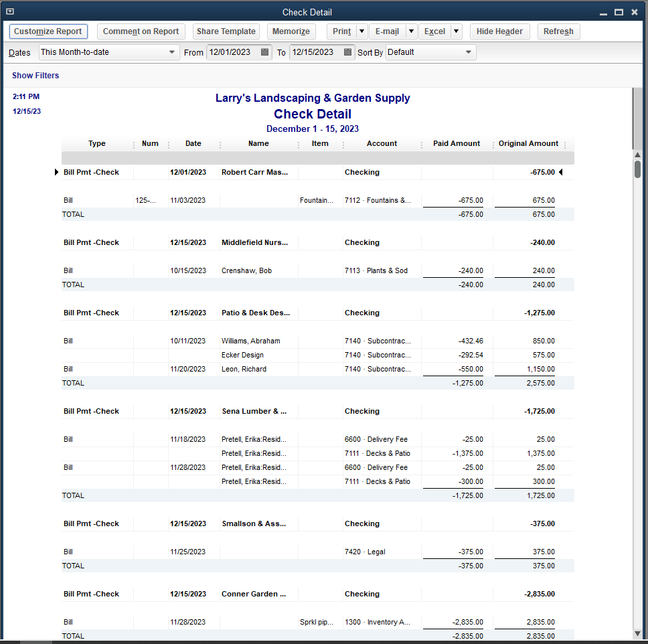Click the scroll down arrow of the report
The width and height of the screenshot is (648, 644).
tap(638, 634)
